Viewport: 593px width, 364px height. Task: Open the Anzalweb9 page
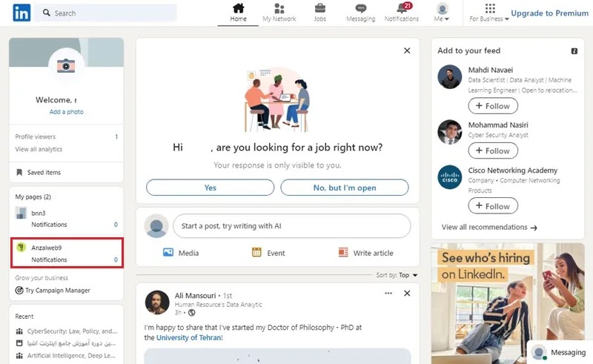(x=46, y=248)
